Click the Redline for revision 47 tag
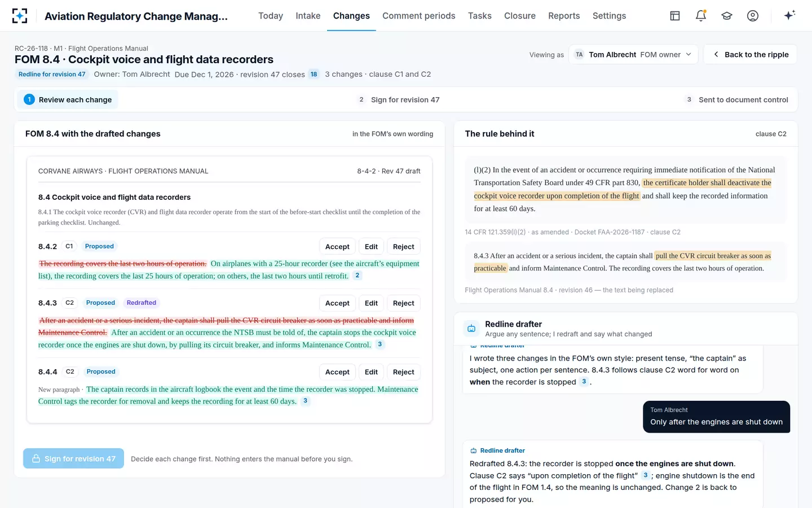Screen dimensions: 812x508 pyautogui.click(x=52, y=75)
